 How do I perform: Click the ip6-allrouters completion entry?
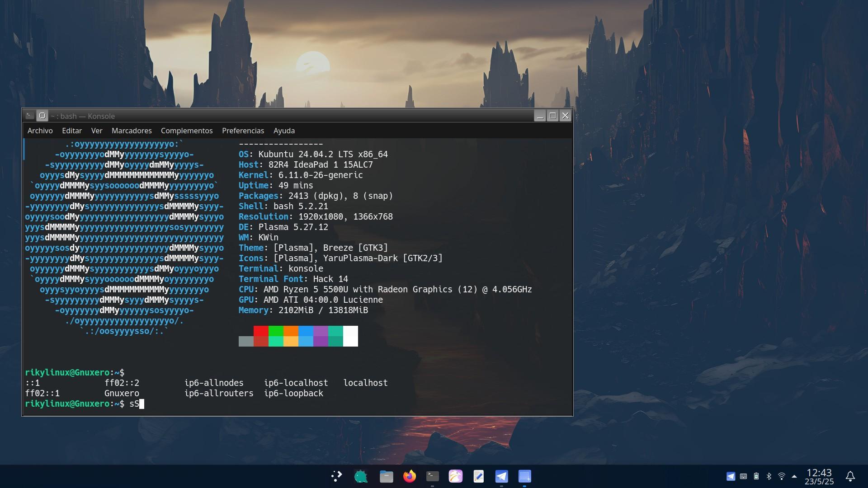pyautogui.click(x=219, y=394)
